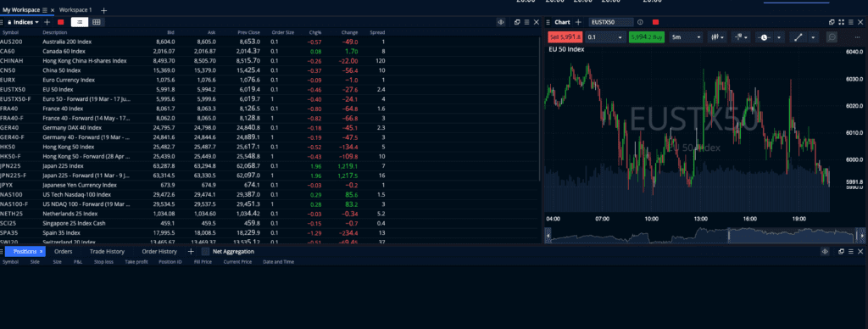Select the chart clock/time tool icon

764,37
